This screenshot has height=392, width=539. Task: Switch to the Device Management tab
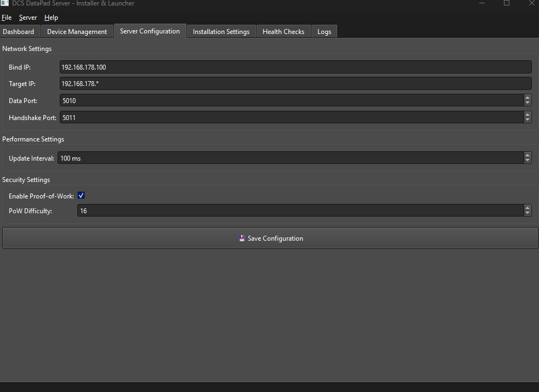[77, 32]
